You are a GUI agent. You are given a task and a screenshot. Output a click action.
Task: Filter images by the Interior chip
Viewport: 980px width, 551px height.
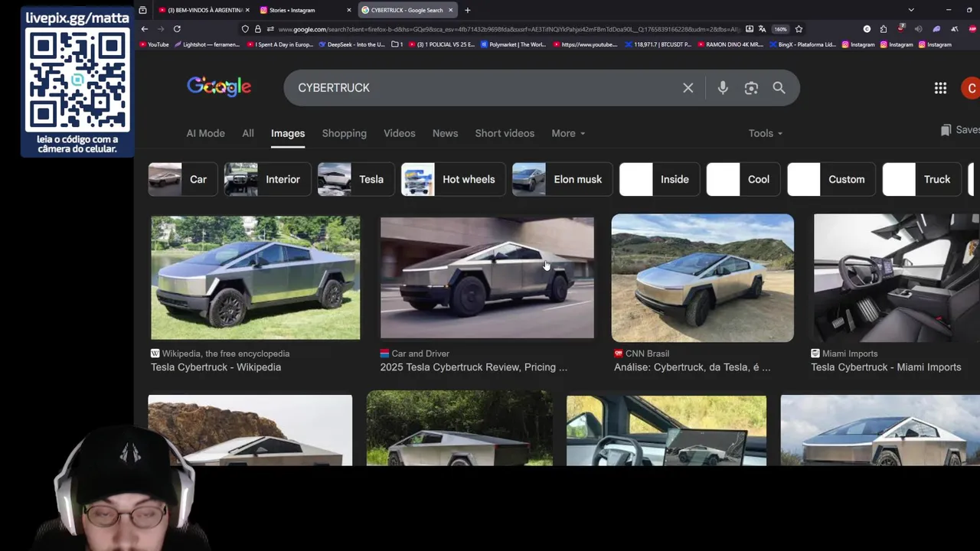pos(267,179)
